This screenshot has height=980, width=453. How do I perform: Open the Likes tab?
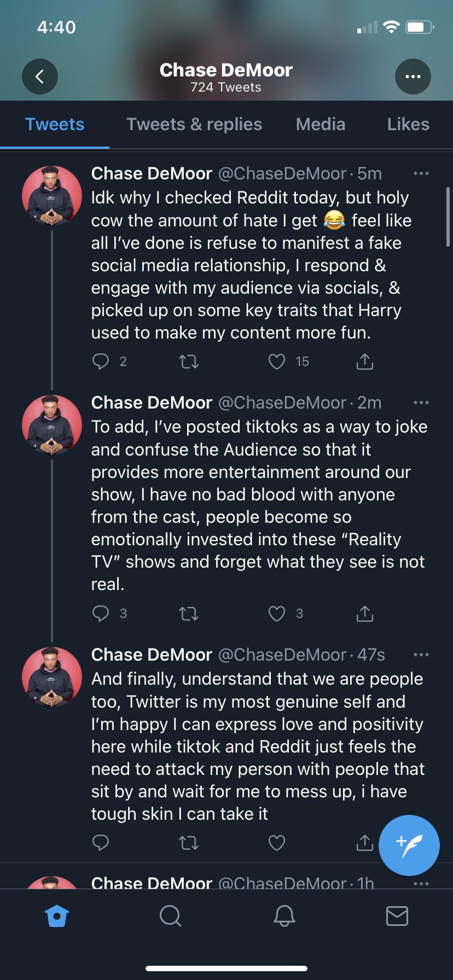pos(408,124)
